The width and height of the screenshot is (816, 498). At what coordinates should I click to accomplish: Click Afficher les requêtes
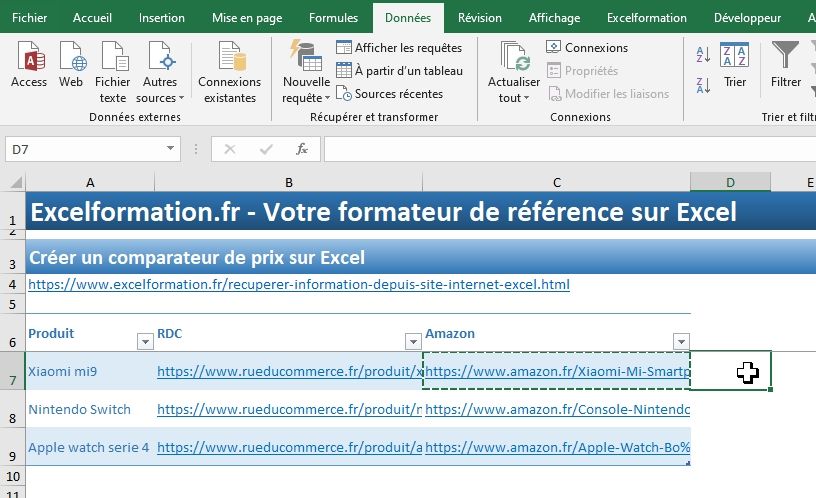coord(398,48)
